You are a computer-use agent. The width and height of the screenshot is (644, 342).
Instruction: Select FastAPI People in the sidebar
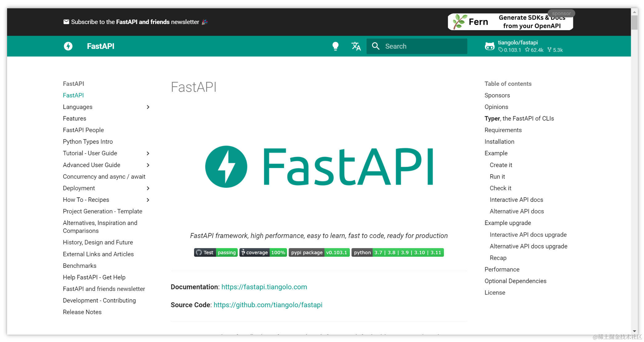[x=83, y=130]
